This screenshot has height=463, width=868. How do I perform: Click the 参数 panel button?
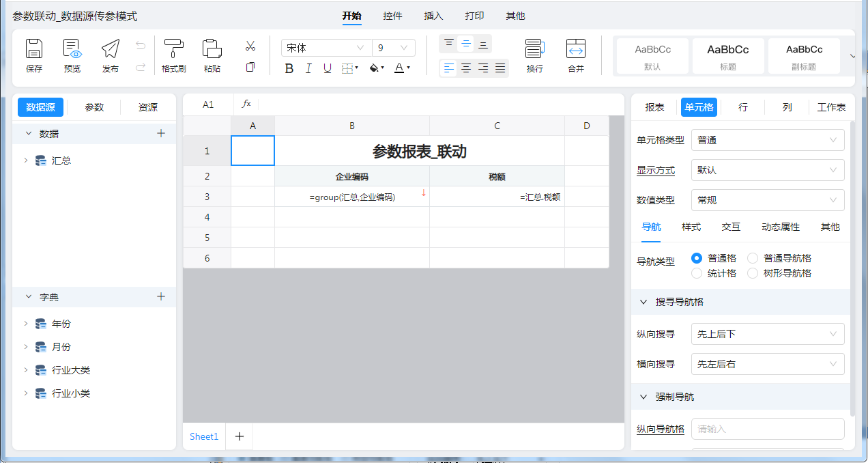(94, 107)
